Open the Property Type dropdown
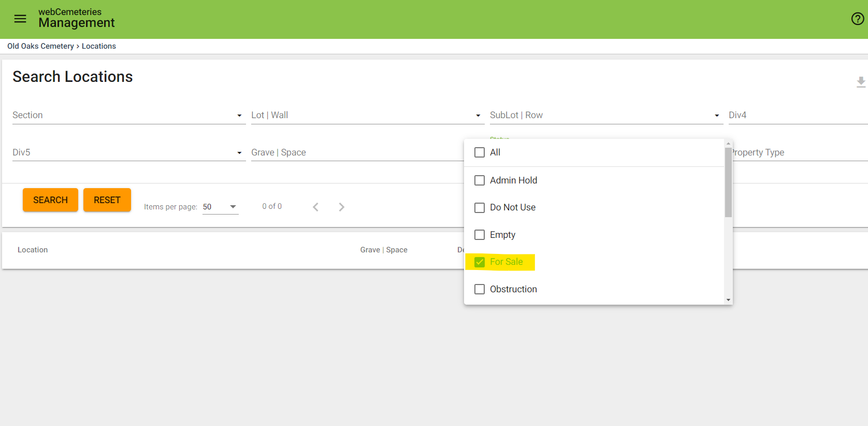Screen dimensions: 868x426 click(x=800, y=153)
